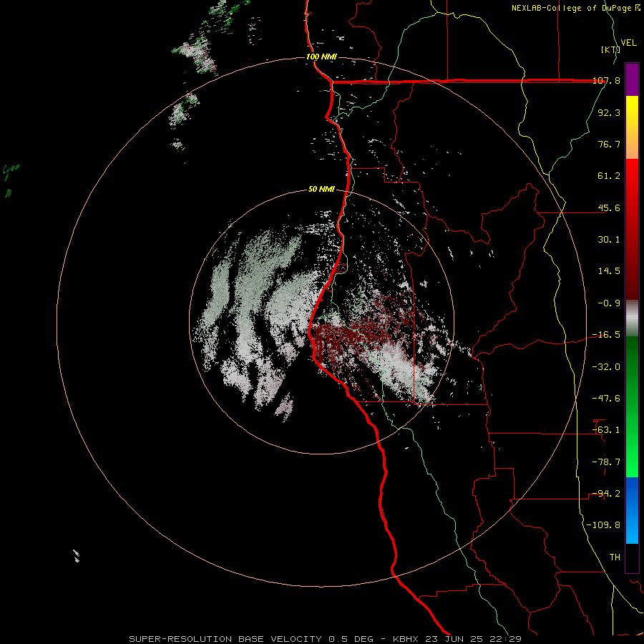The width and height of the screenshot is (644, 644).
Task: Pick the green segment of color bar
Action: 632,406
